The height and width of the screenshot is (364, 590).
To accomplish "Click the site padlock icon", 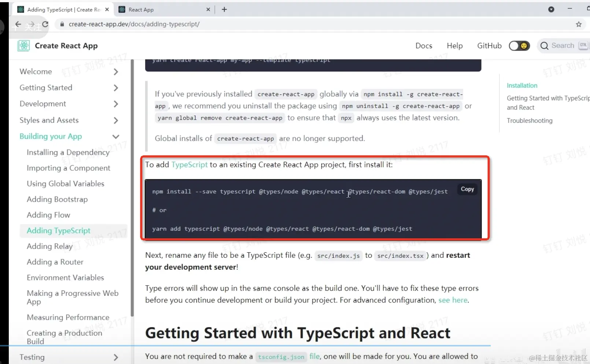I will pyautogui.click(x=62, y=24).
